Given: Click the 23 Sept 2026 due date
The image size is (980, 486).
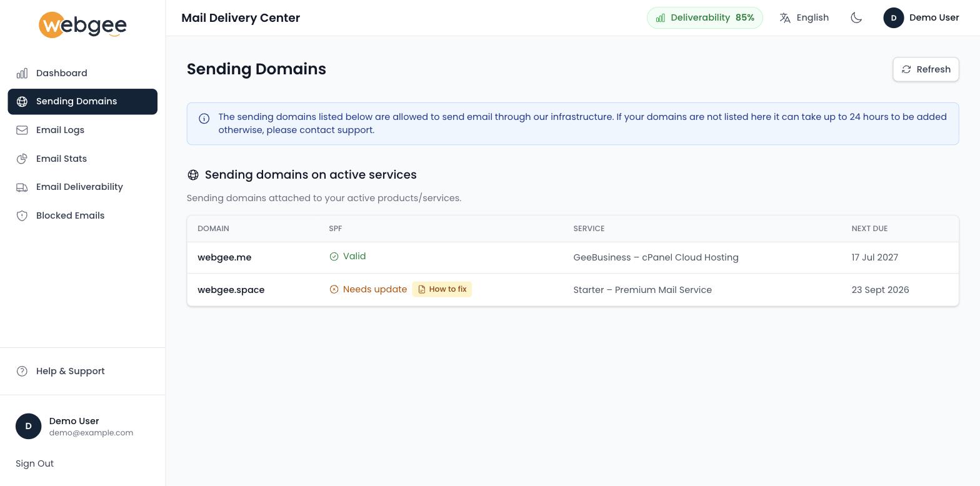Looking at the screenshot, I should (880, 290).
